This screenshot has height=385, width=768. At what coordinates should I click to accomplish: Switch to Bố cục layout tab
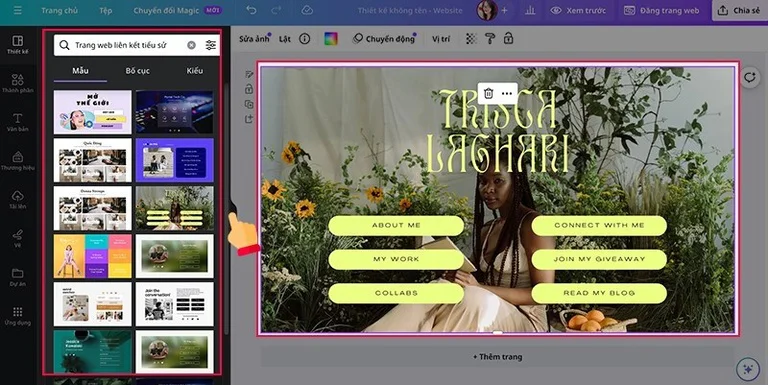click(x=137, y=71)
